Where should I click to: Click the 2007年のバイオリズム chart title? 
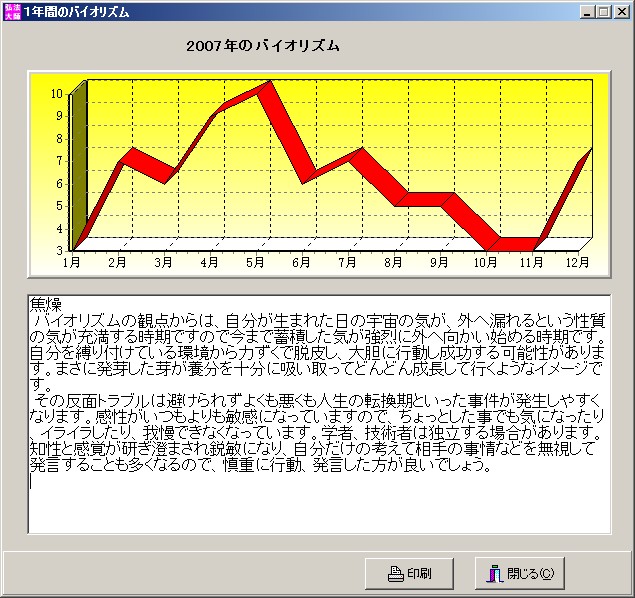[x=263, y=46]
